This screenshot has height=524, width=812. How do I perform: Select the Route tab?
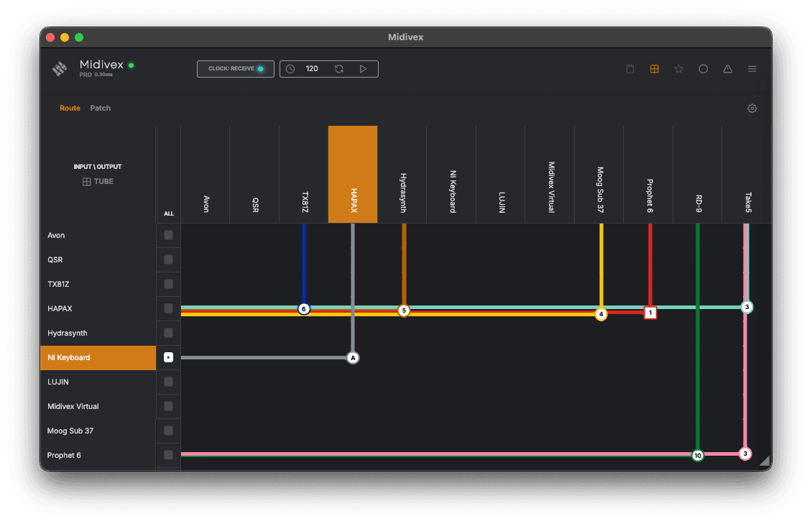(70, 108)
